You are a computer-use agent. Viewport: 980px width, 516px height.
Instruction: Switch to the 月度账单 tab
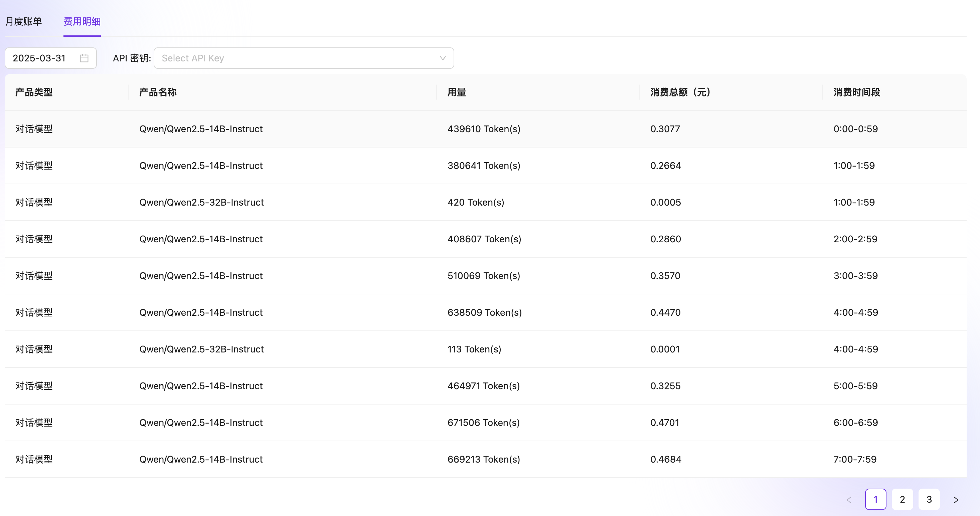24,21
